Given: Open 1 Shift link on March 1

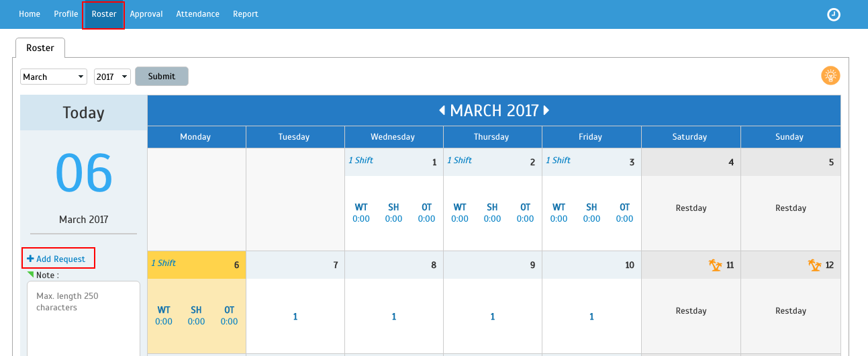Looking at the screenshot, I should pos(361,161).
